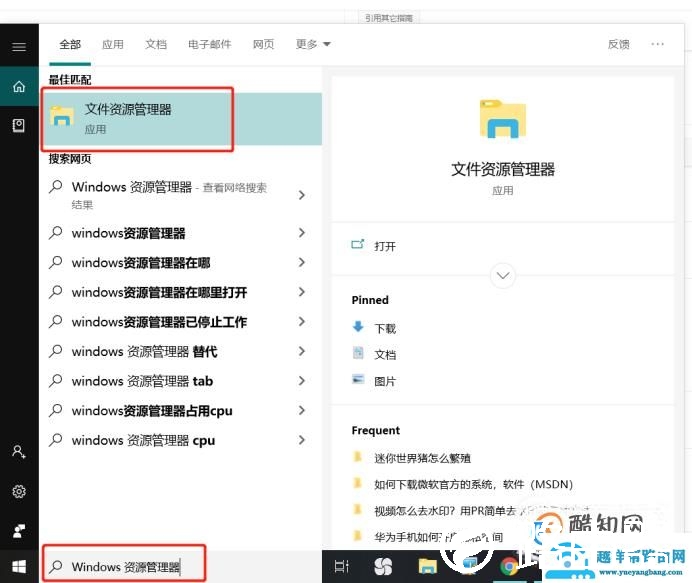Open File Explorer from the taskbar
This screenshot has height=583, width=692.
(x=427, y=567)
